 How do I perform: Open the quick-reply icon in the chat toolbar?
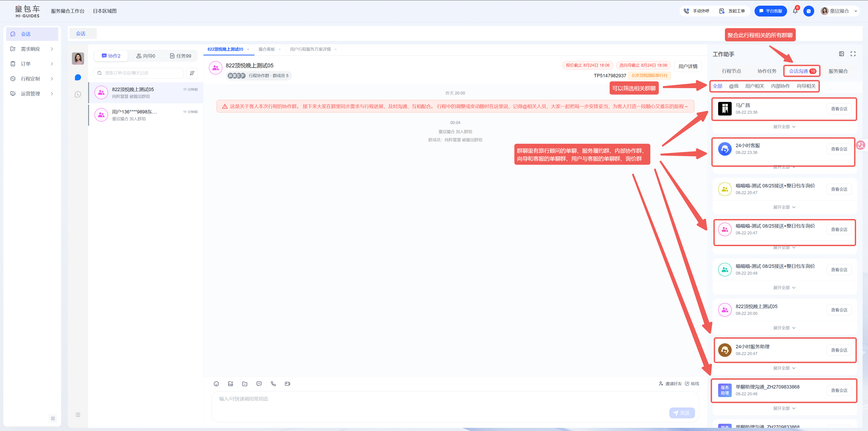259,384
